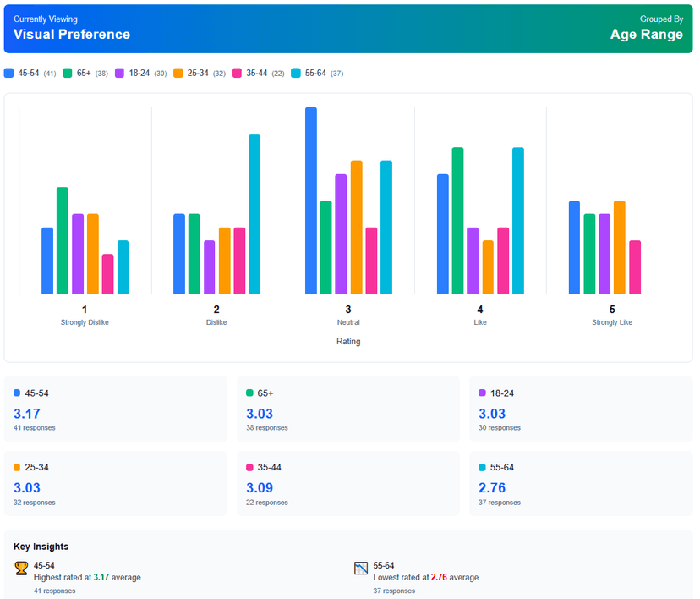Click the 2.76 average score for 55-64
This screenshot has width=700, height=599.
493,486
